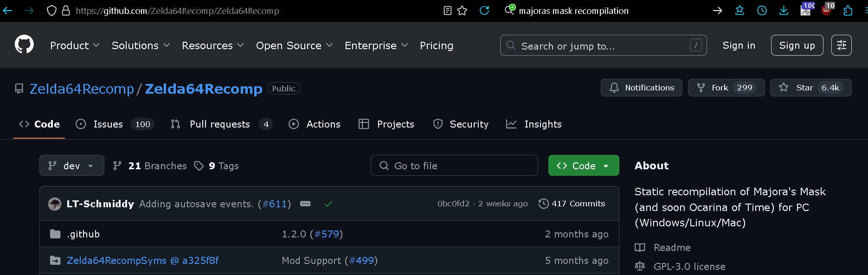Open the bold Zelda64Recomp repository name link
This screenshot has width=868, height=275.
[x=204, y=89]
